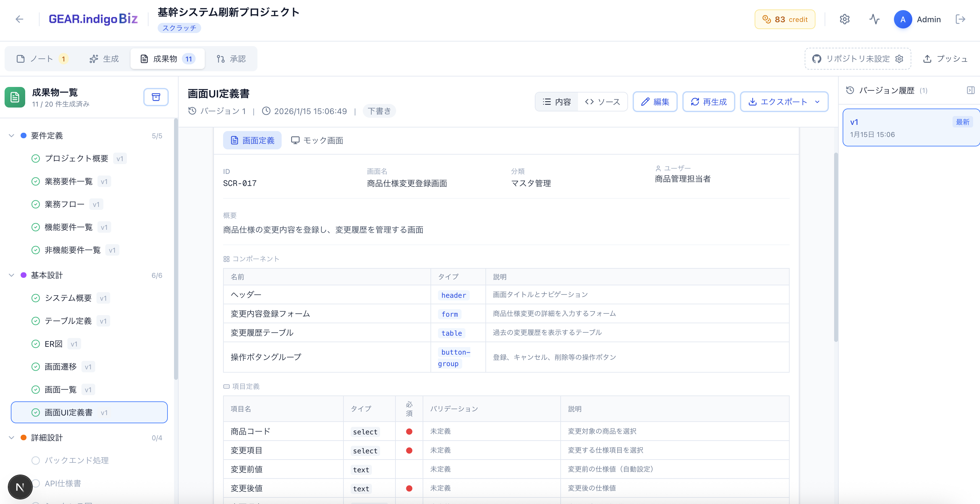Click the document content vertical scrollbar
980x504 pixels.
(835, 247)
